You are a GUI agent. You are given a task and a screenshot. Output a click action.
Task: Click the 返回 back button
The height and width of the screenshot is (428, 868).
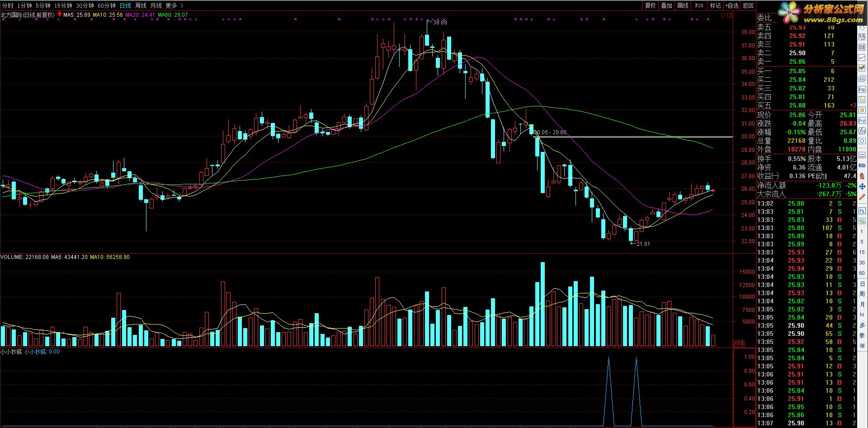748,5
